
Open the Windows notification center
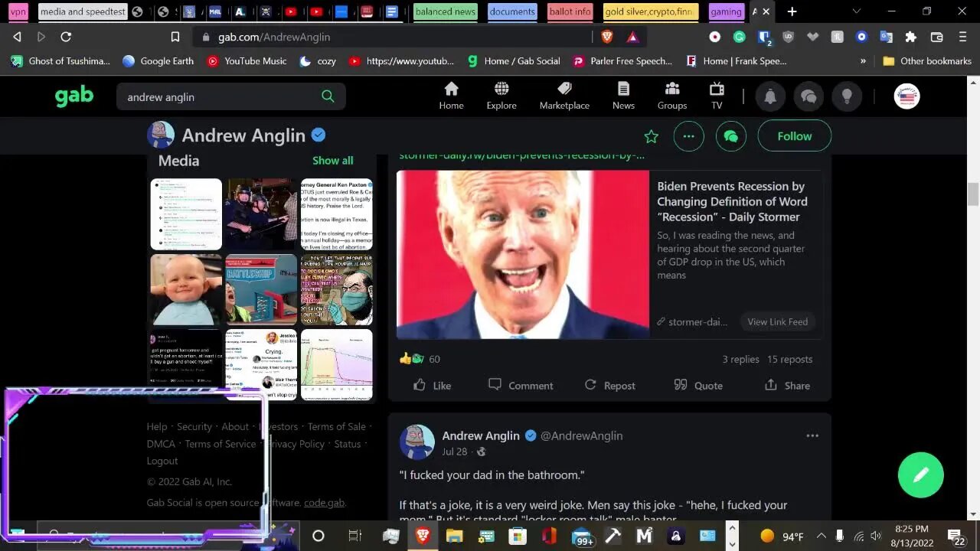point(955,536)
